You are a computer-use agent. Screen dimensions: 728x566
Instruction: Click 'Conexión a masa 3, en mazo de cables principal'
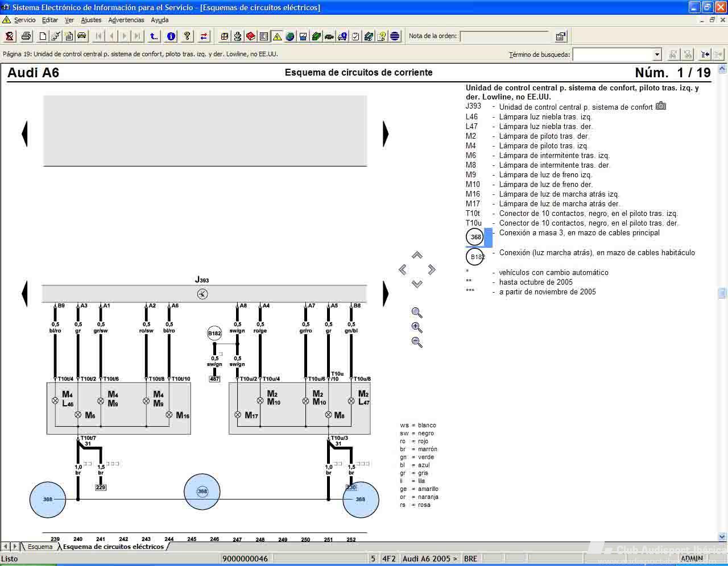579,232
